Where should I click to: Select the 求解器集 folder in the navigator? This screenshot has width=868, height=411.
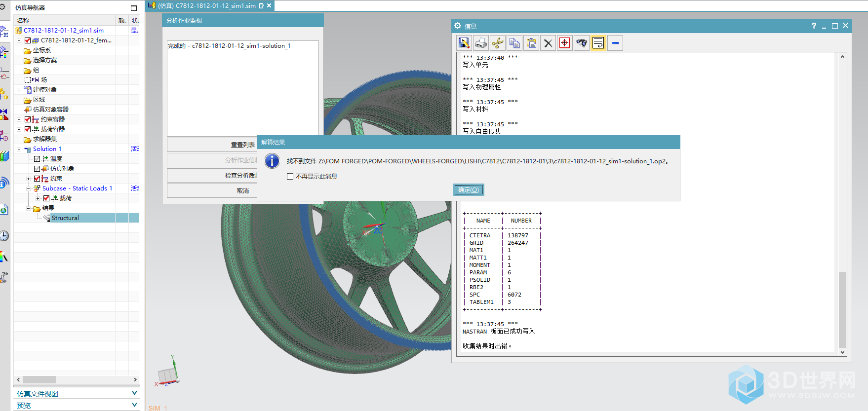tap(44, 139)
